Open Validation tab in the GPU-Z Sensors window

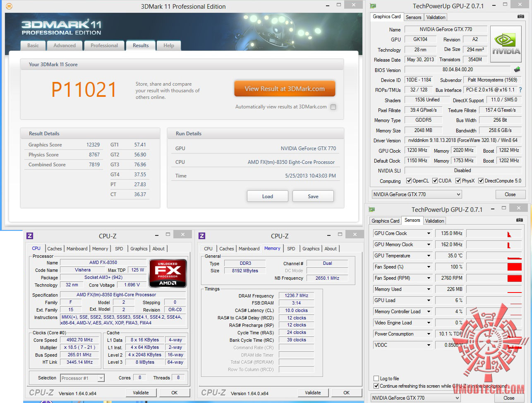pos(434,221)
